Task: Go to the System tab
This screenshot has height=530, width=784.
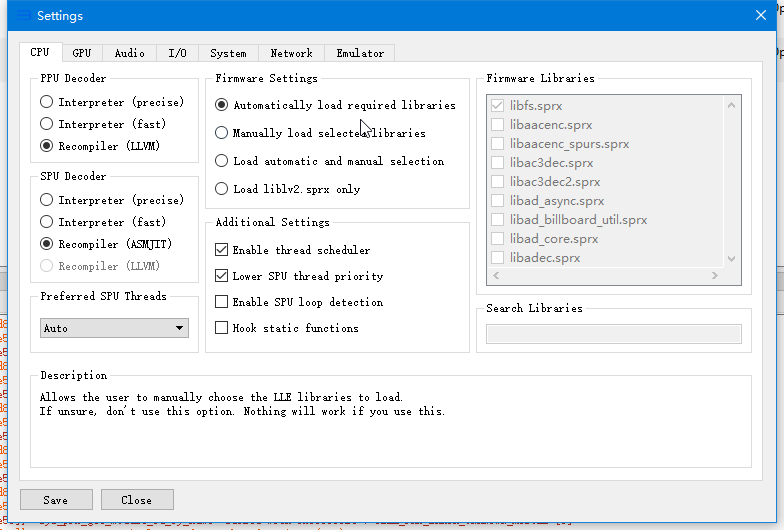Action: (x=228, y=53)
